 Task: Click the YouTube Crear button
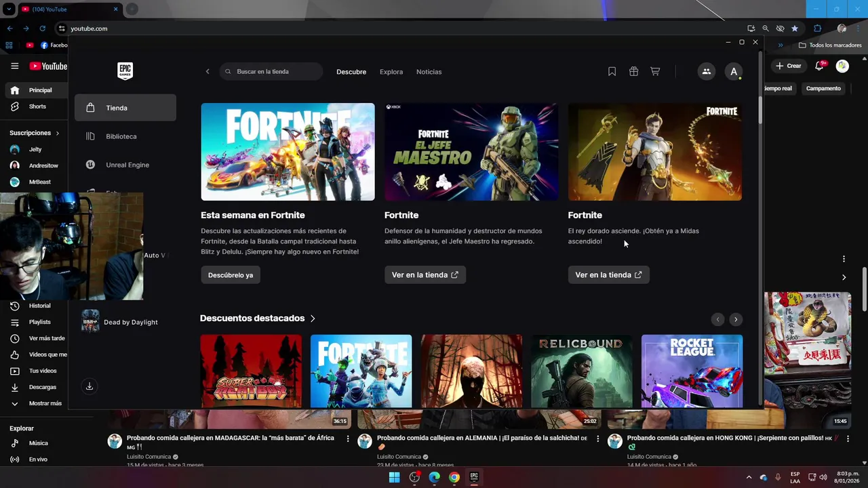pos(789,66)
